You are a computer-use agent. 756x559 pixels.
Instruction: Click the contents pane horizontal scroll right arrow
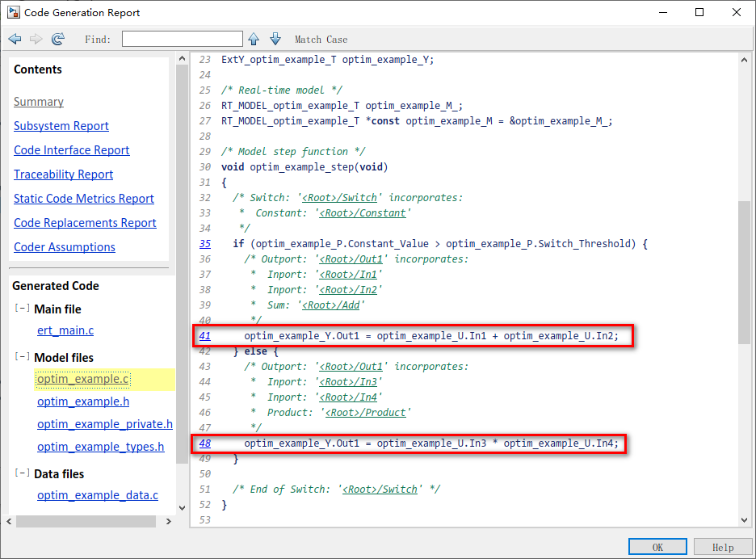coord(168,521)
